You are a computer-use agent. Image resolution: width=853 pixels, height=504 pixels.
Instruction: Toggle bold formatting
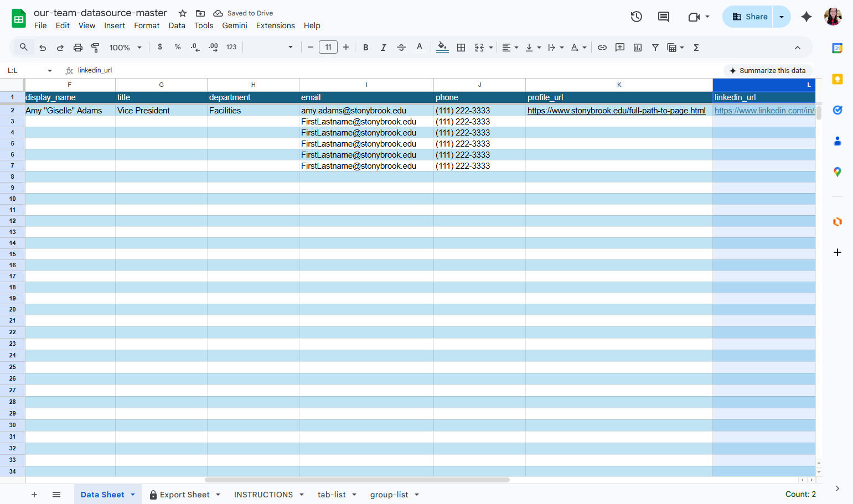(x=366, y=48)
